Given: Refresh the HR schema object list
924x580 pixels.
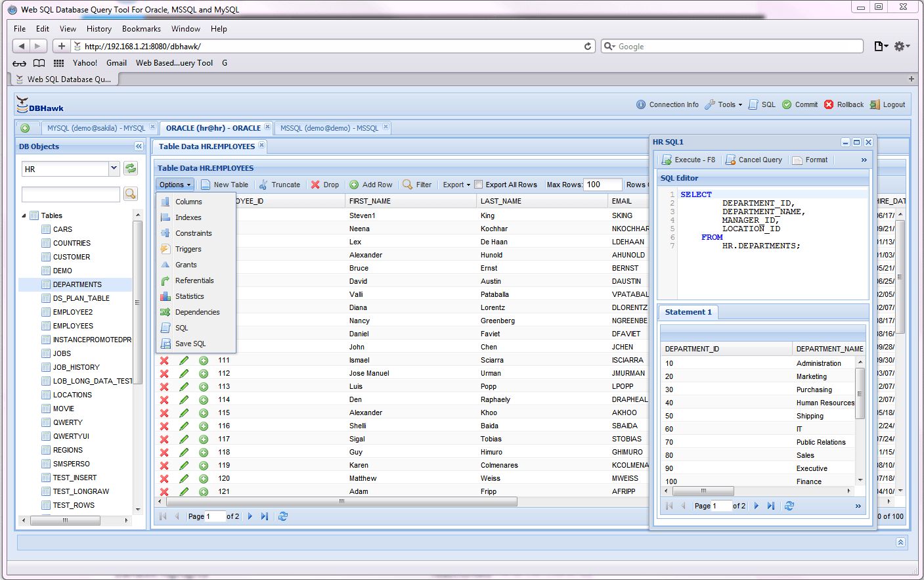Looking at the screenshot, I should click(x=130, y=168).
